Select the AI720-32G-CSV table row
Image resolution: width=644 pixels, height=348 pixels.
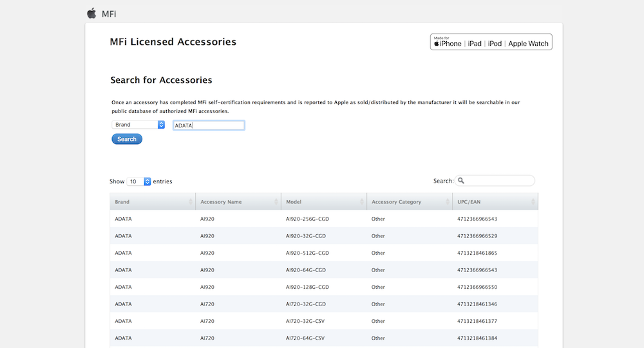(324, 321)
